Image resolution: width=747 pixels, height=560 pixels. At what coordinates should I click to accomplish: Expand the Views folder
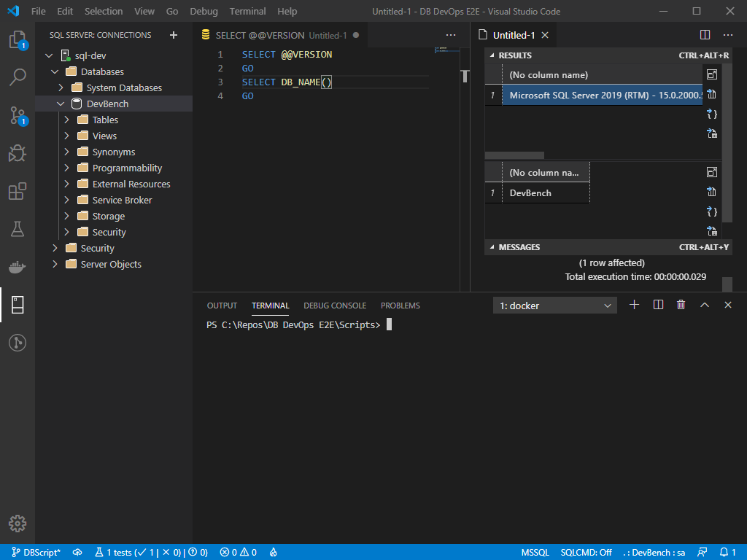(66, 136)
